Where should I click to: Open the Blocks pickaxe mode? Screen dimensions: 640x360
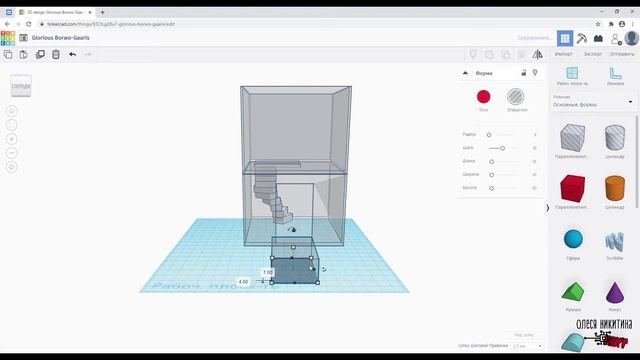(582, 38)
